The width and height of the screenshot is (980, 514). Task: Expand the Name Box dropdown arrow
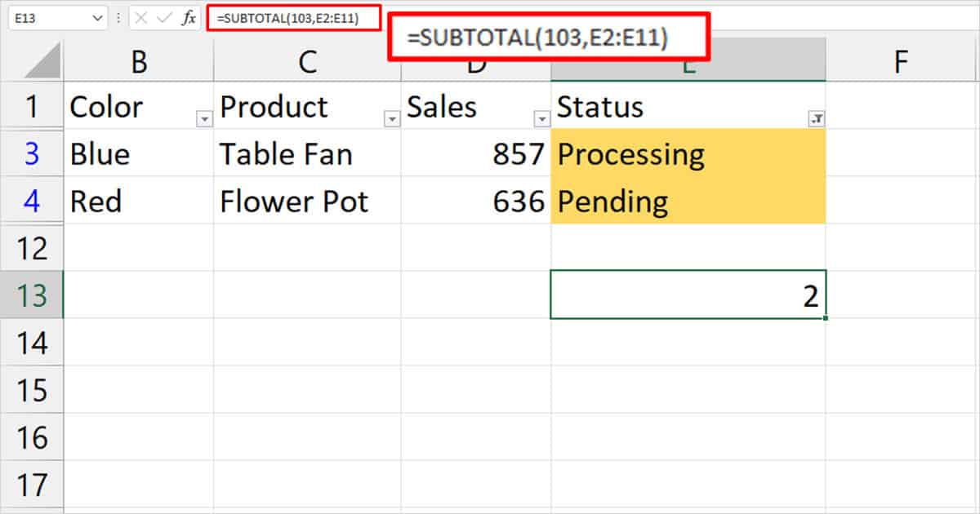tap(99, 17)
